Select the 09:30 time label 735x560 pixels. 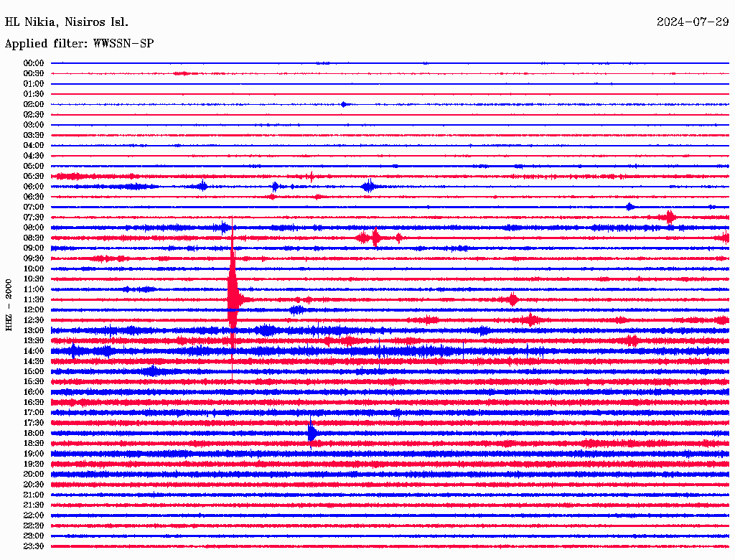coord(34,258)
